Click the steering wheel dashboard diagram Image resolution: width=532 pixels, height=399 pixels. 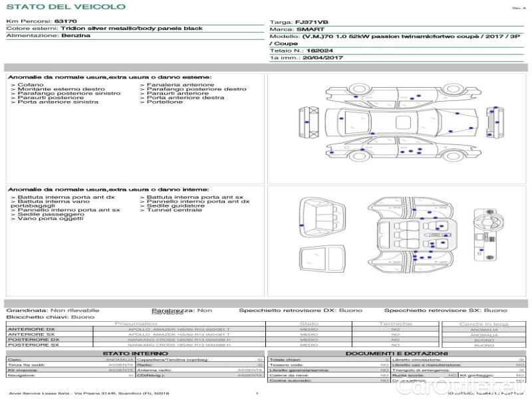tap(488, 235)
